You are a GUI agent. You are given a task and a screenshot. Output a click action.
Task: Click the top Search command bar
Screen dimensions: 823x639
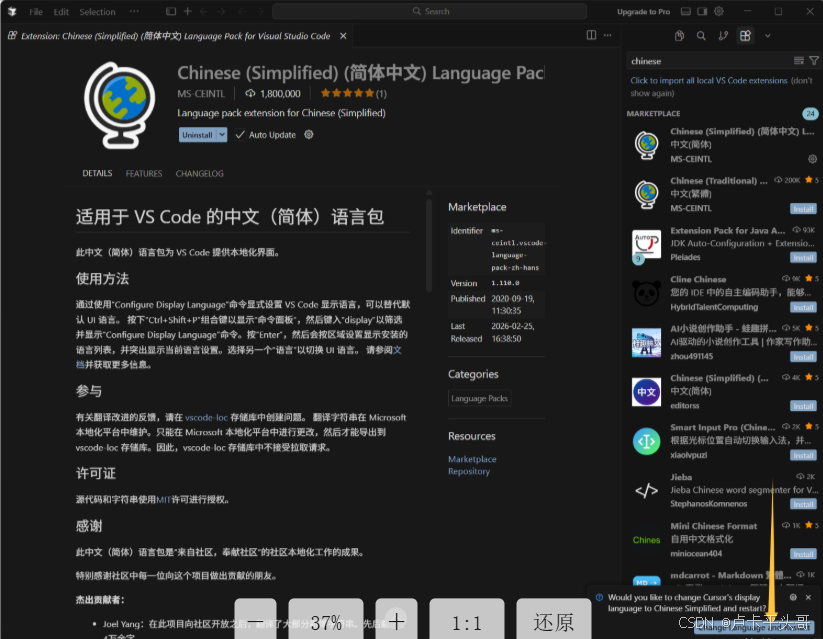click(429, 11)
